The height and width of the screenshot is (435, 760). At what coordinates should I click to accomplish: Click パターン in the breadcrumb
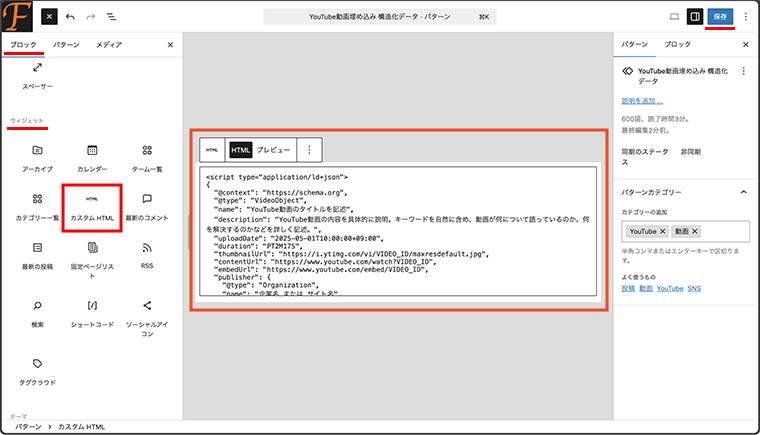[28, 427]
